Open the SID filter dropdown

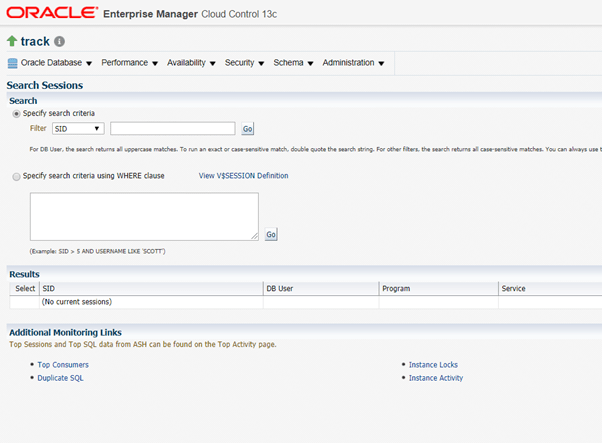click(78, 129)
